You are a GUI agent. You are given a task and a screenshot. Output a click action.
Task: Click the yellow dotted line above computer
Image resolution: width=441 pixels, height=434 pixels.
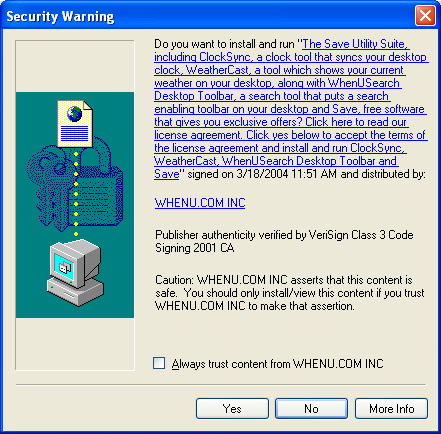[x=76, y=194]
